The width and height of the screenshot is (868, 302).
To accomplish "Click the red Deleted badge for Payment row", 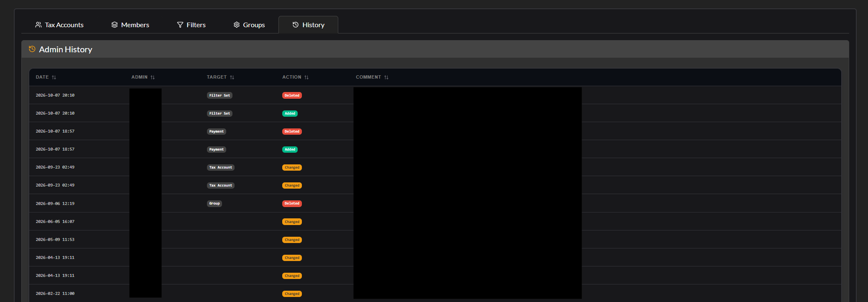I will point(292,131).
